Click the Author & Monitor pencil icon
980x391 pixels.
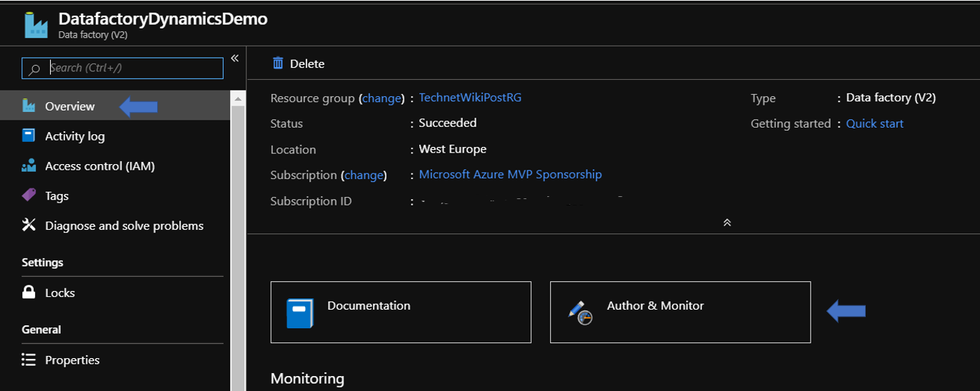580,313
